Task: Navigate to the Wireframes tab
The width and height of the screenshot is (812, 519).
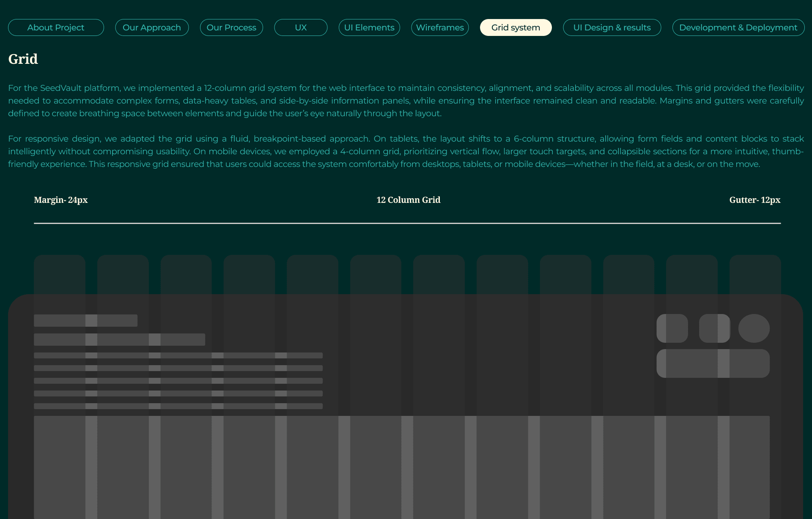Action: pyautogui.click(x=440, y=27)
